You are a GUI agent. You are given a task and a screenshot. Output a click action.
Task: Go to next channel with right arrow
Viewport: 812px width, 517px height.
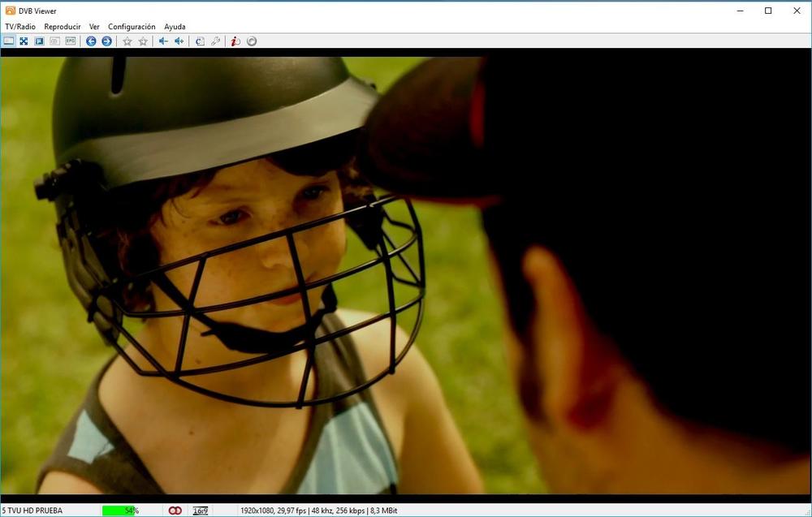106,41
